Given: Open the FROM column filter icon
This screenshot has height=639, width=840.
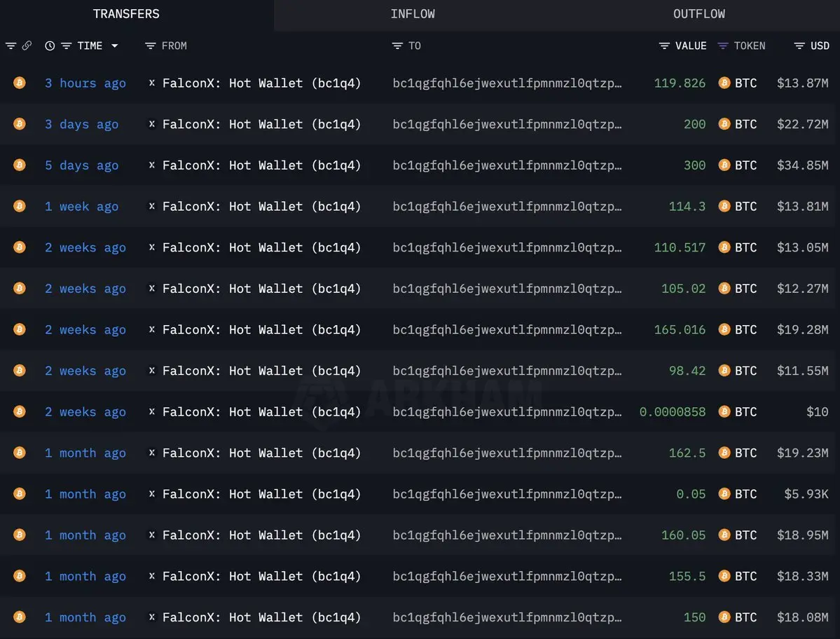Looking at the screenshot, I should [x=151, y=46].
